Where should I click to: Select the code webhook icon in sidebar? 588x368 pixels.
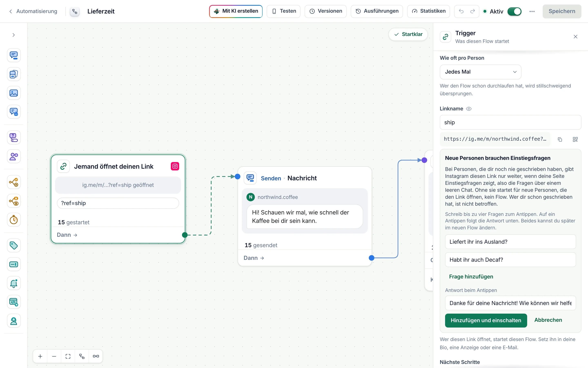tap(14, 302)
